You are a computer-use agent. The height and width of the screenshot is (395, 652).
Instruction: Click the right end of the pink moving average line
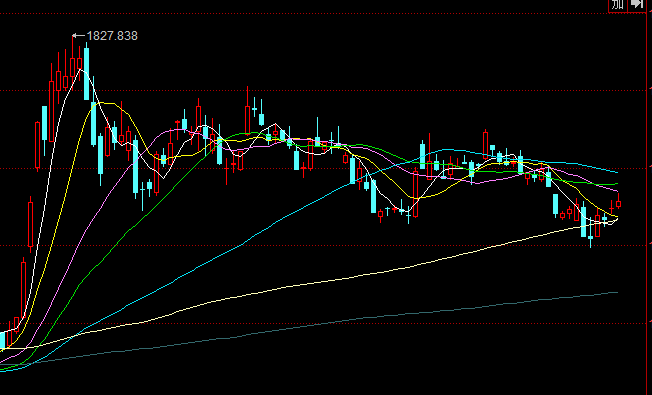coord(617,192)
